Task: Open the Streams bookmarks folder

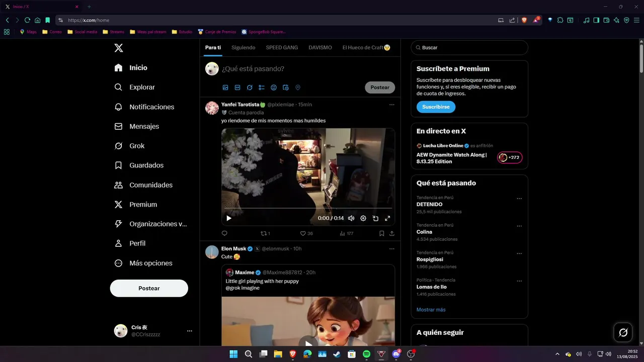Action: tap(113, 32)
